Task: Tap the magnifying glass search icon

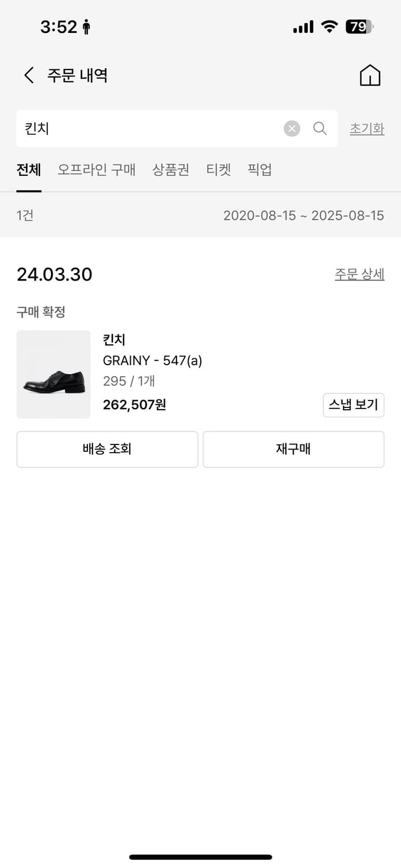Action: point(320,128)
